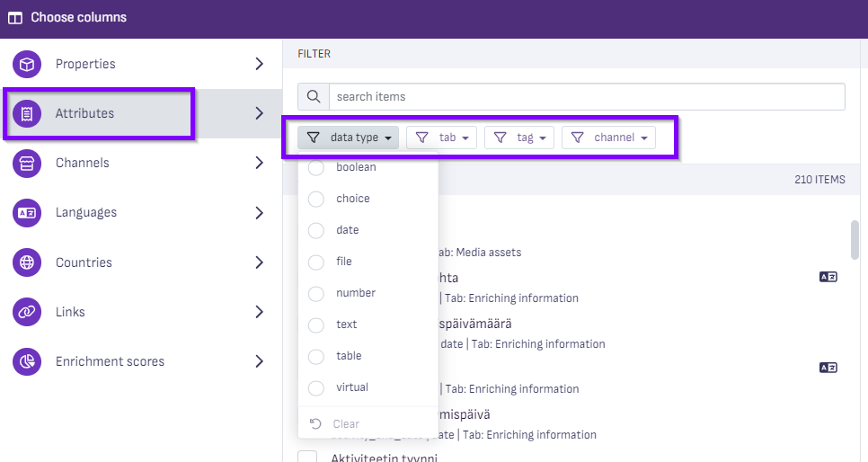Click the Countries globe icon
The width and height of the screenshot is (868, 462).
pos(27,262)
